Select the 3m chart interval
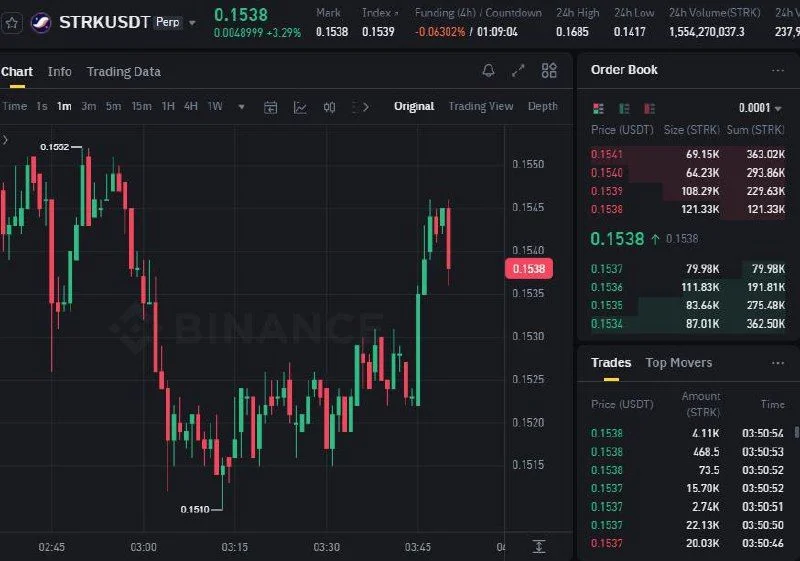This screenshot has width=800, height=561. pos(89,106)
